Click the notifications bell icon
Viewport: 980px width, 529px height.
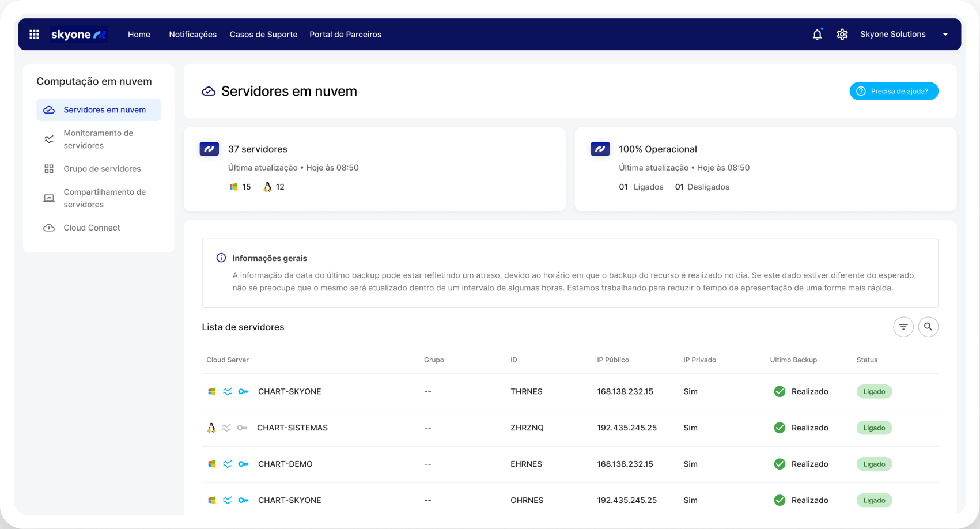coord(817,35)
